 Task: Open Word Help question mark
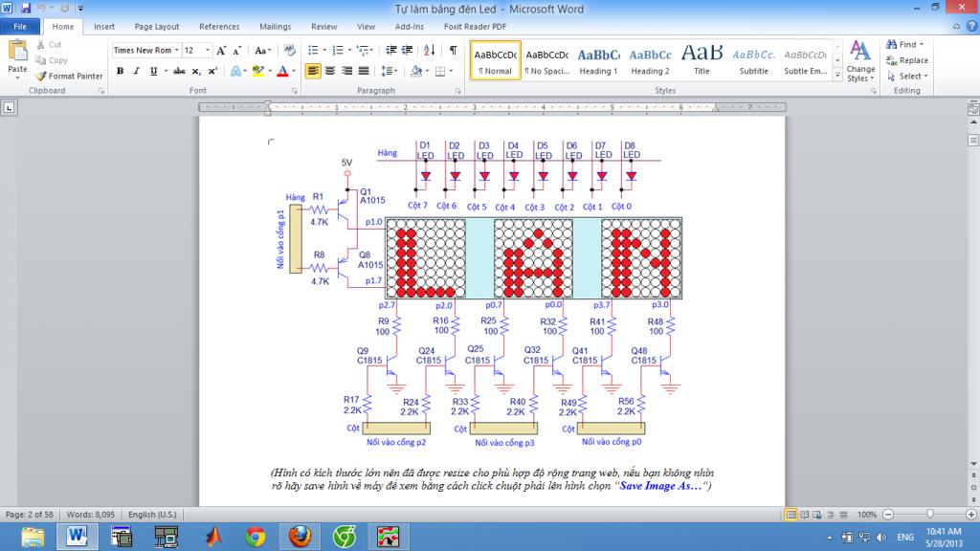pyautogui.click(x=972, y=26)
